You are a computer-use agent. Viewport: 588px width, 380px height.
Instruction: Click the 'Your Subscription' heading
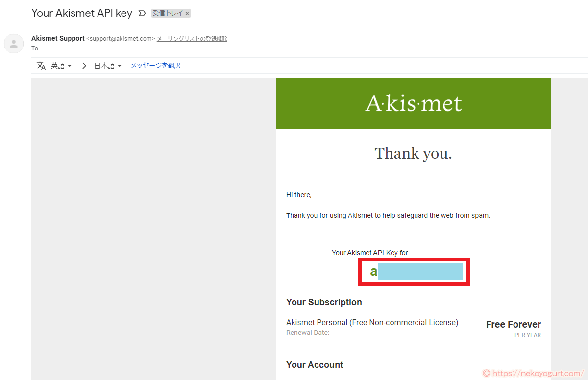coord(324,302)
